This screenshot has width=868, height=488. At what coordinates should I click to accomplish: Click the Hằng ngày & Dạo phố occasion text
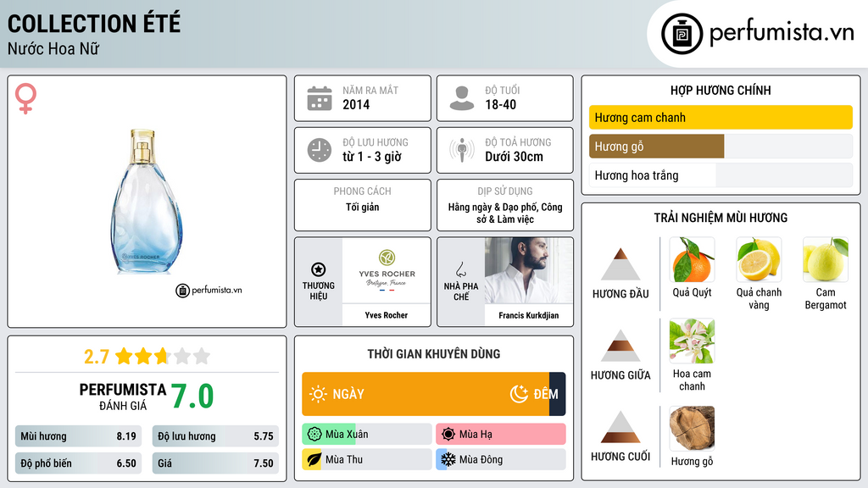pos(505,213)
